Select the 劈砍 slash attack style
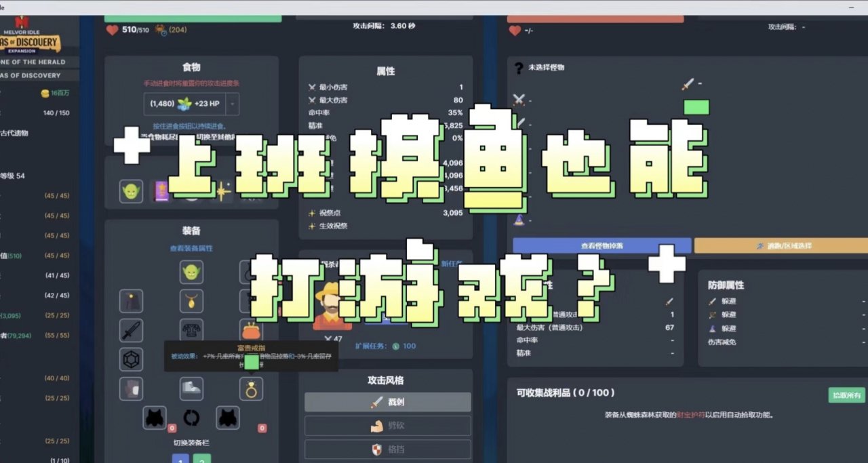Screen dimensions: 868x463 tap(388, 426)
